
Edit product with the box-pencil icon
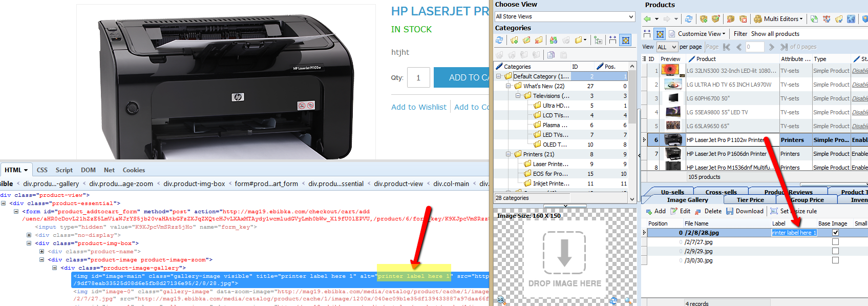coord(716,19)
